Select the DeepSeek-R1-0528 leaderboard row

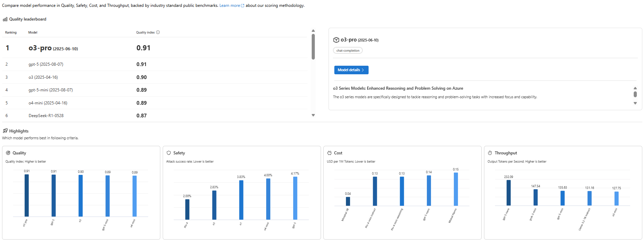46,116
